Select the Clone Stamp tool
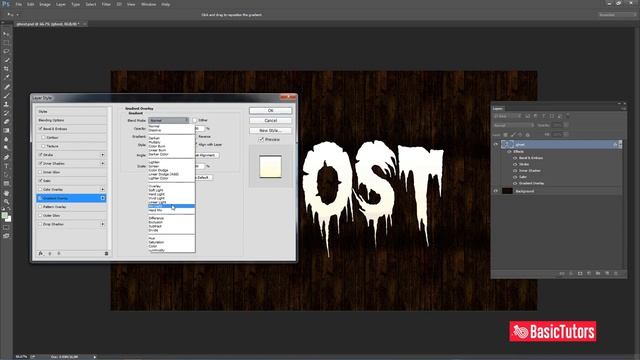This screenshot has width=640, height=360. [6, 104]
